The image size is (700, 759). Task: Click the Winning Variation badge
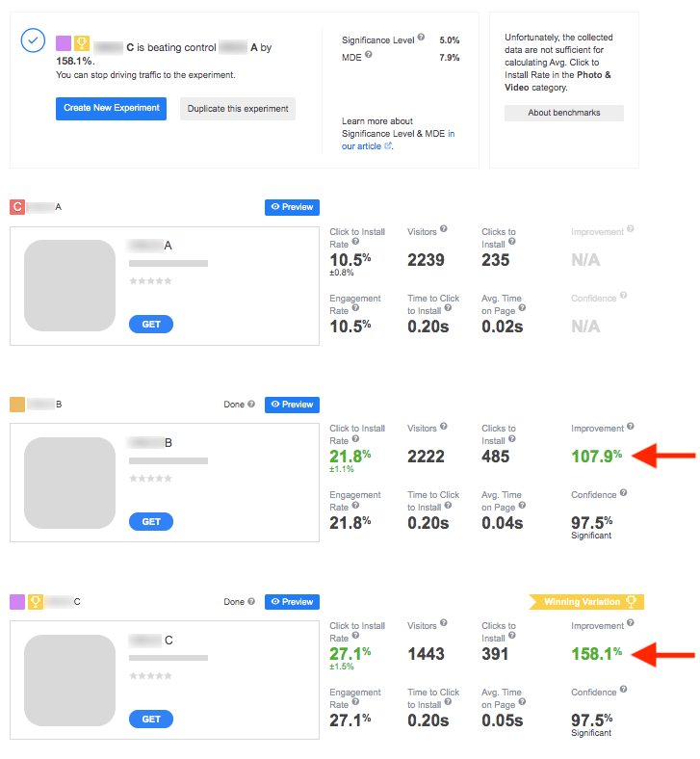point(585,602)
